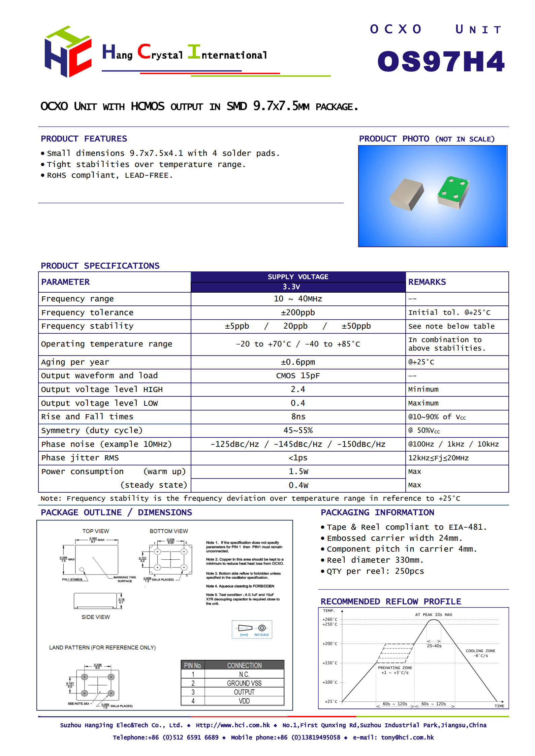
Task: Click the 'PACKAGING INFORMATION' heading
Action: (x=377, y=513)
